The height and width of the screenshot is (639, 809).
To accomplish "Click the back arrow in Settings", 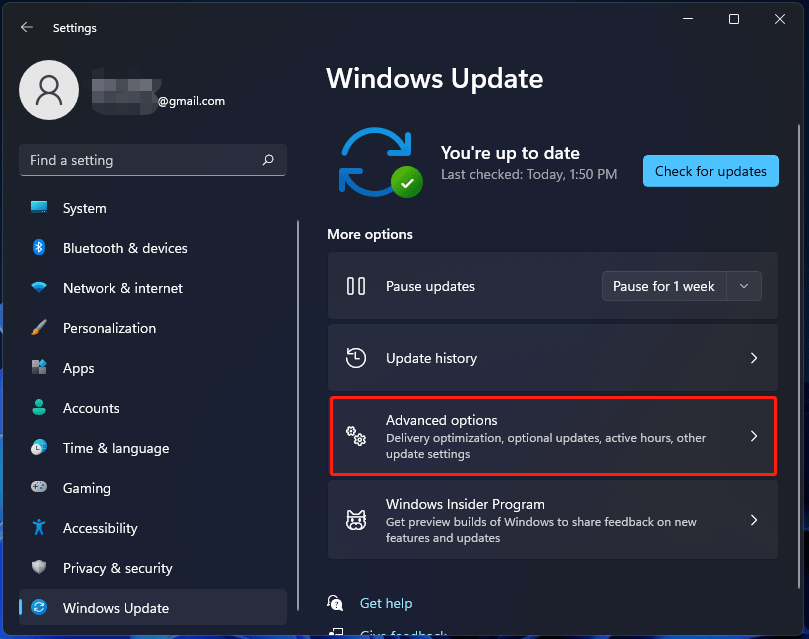I will (27, 27).
